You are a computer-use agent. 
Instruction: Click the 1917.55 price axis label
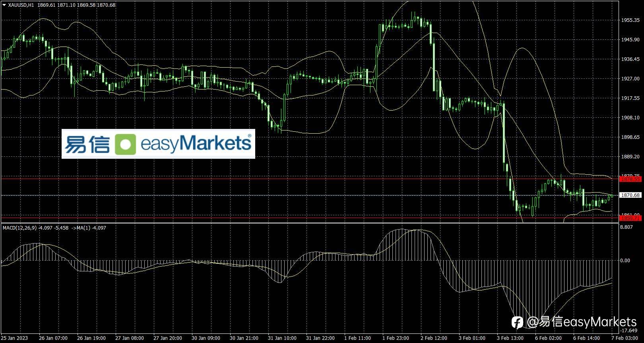(631, 98)
